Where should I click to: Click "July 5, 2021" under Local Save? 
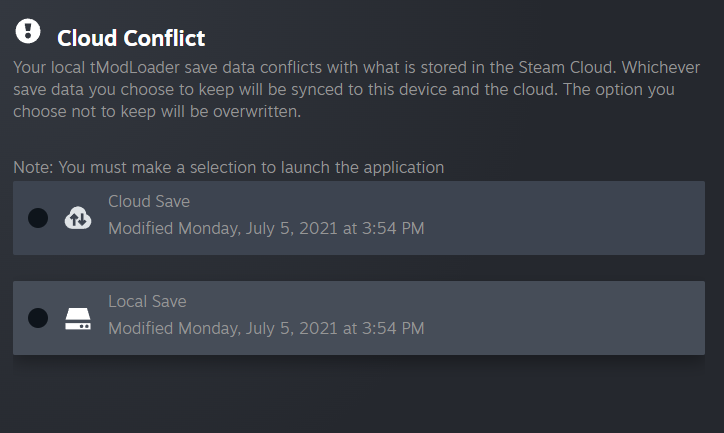[291, 328]
